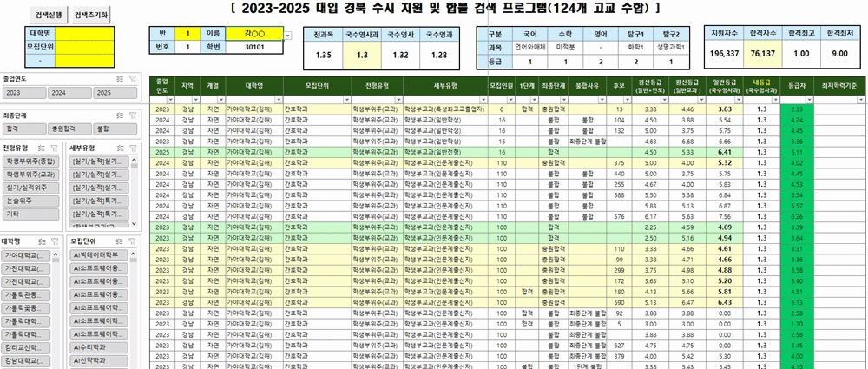Click the 검색실행 search button

(x=48, y=15)
